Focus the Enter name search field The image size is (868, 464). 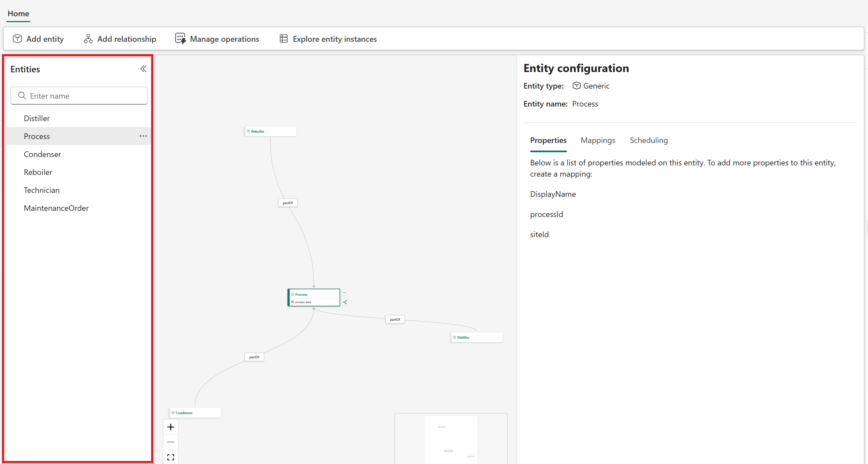coord(79,96)
